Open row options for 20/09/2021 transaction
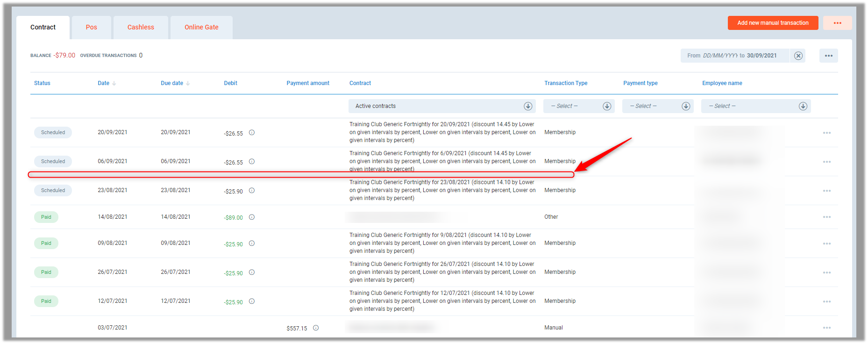Image resolution: width=868 pixels, height=344 pixels. tap(826, 133)
